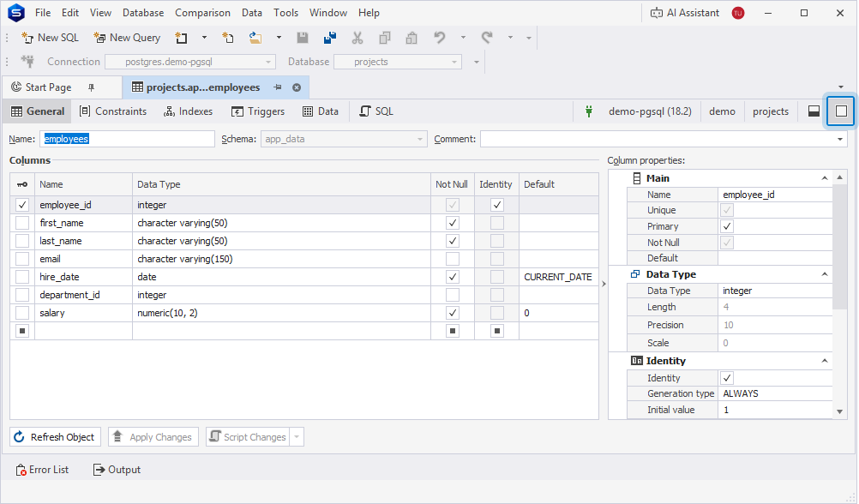859x504 pixels.
Task: Select the single pane layout view icon
Action: pyautogui.click(x=841, y=111)
